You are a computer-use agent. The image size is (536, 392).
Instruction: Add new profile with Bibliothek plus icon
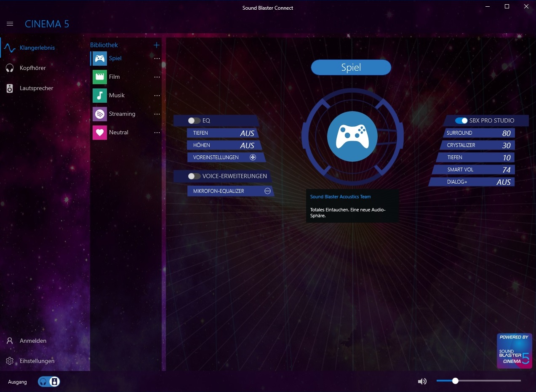(x=157, y=45)
